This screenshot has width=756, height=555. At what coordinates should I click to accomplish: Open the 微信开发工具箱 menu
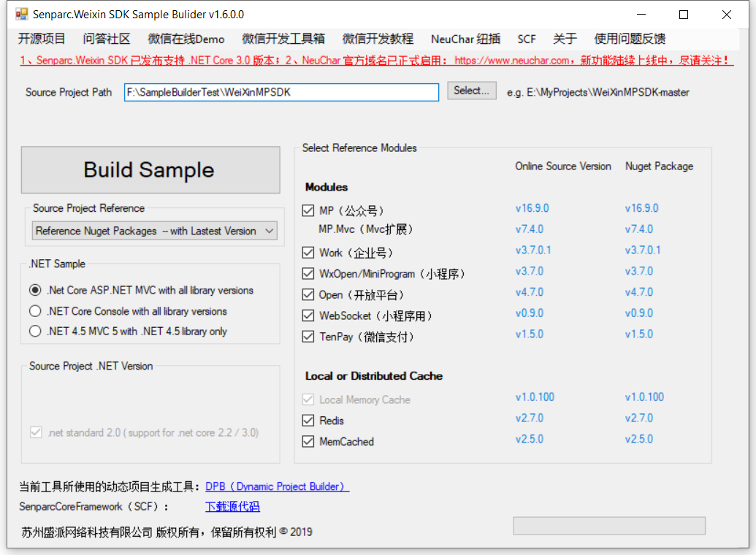coord(283,39)
